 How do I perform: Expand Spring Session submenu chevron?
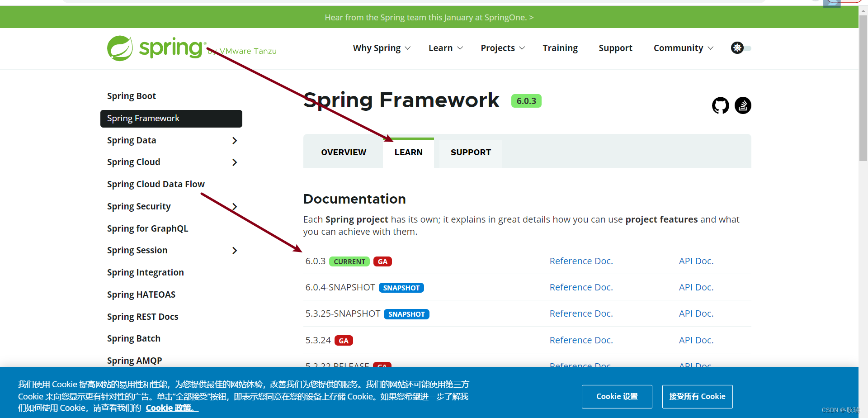click(234, 251)
